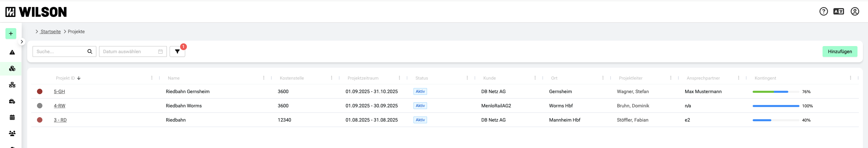Open the language switcher icon
Screen dimensions: 868x148
(x=838, y=12)
